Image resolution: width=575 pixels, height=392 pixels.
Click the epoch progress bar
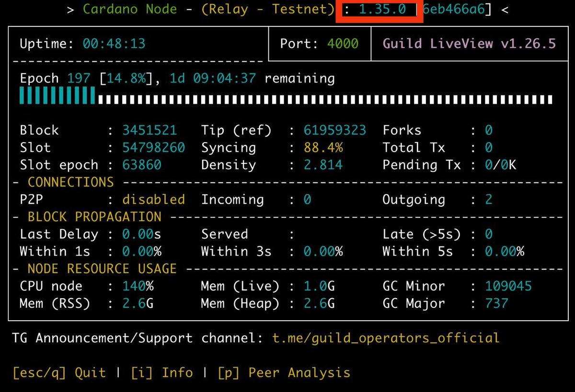tap(286, 95)
